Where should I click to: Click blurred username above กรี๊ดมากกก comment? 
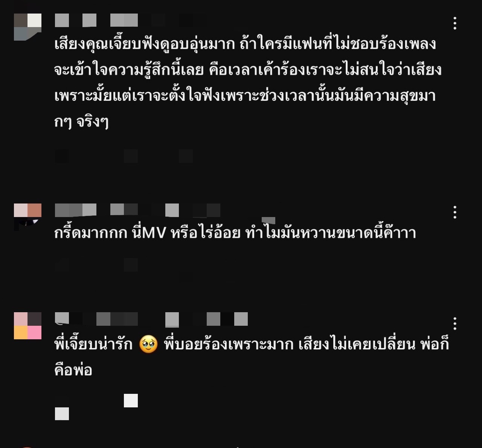pyautogui.click(x=137, y=210)
